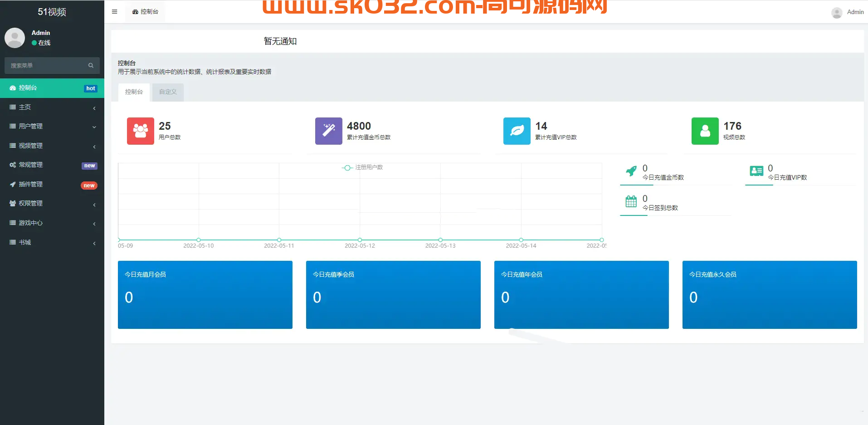Switch to the 自定义 tab
The width and height of the screenshot is (868, 425).
168,92
